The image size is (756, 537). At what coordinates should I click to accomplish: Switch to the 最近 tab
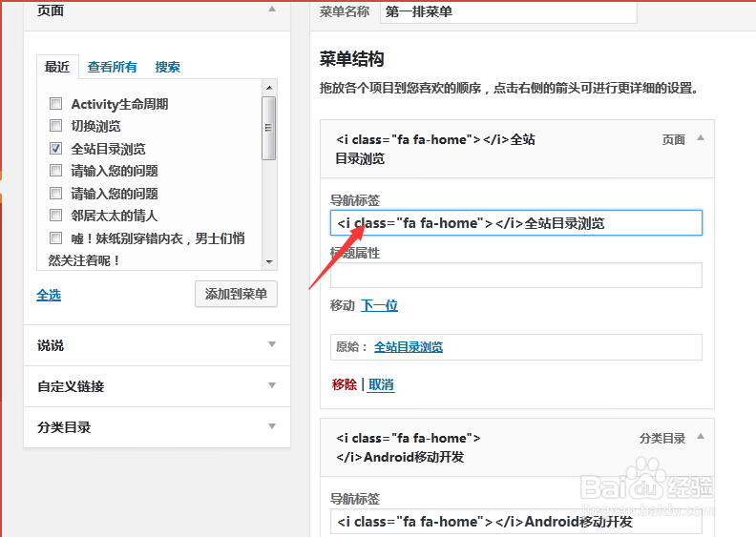tap(57, 67)
